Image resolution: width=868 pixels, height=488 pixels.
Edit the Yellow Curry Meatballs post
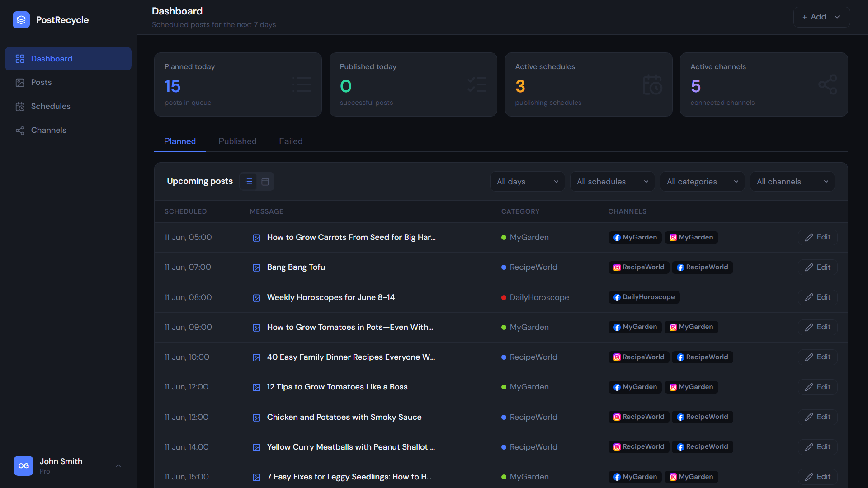[x=817, y=446]
